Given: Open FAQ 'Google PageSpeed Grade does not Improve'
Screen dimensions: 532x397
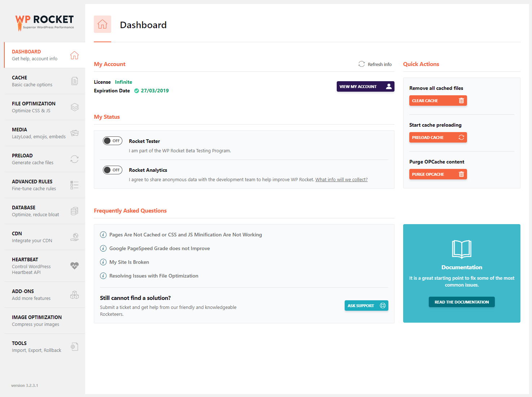Looking at the screenshot, I should tap(160, 248).
